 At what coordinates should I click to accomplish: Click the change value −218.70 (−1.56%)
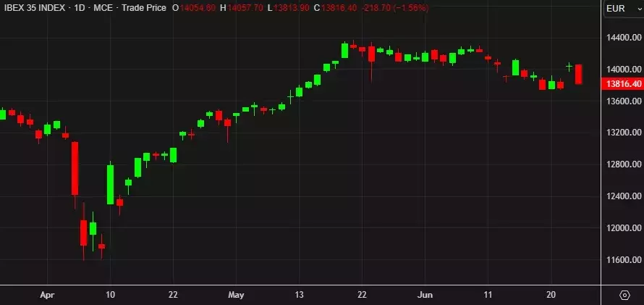tap(395, 8)
